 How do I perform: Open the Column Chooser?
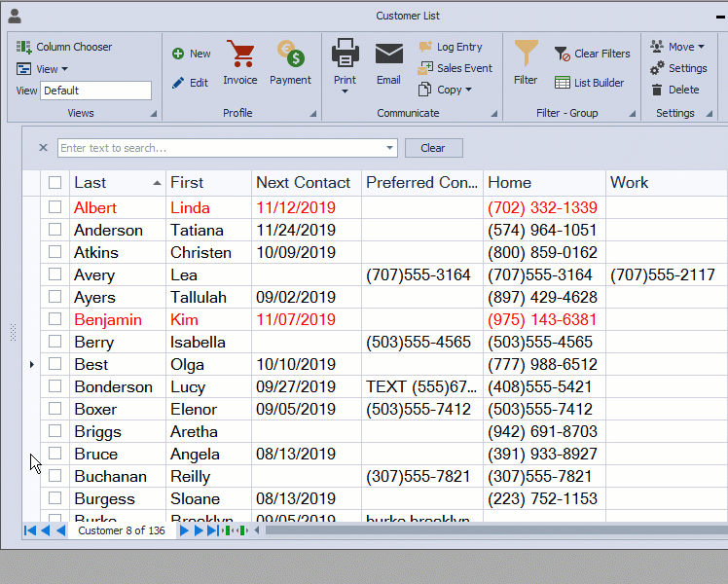click(x=64, y=47)
